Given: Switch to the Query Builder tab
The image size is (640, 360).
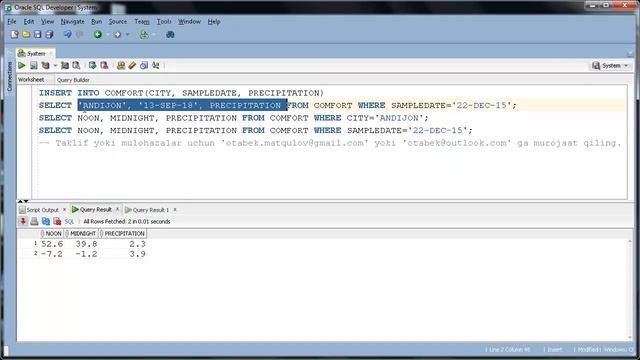Looking at the screenshot, I should (x=73, y=80).
